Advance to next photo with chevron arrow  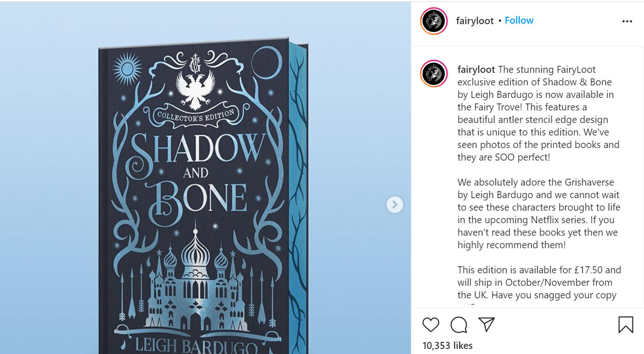point(395,204)
